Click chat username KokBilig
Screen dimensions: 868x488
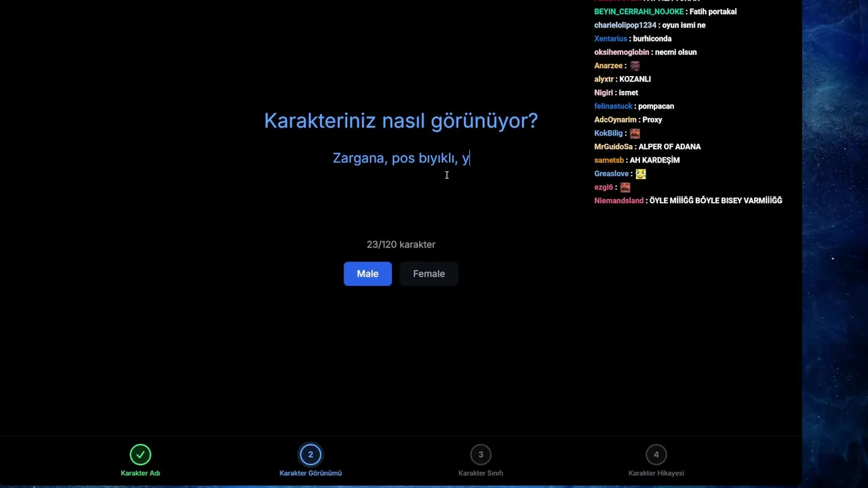(x=608, y=134)
